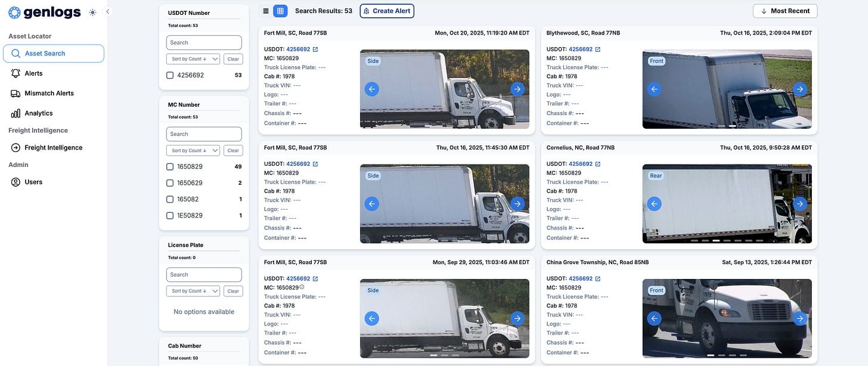Enable the MC number 1650629 checkbox
The image size is (868, 366).
[x=170, y=183]
